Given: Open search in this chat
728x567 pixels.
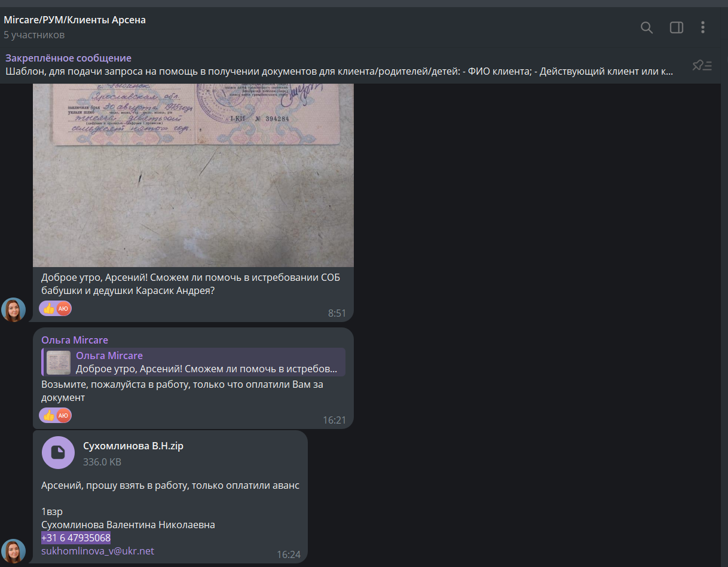Looking at the screenshot, I should tap(646, 27).
